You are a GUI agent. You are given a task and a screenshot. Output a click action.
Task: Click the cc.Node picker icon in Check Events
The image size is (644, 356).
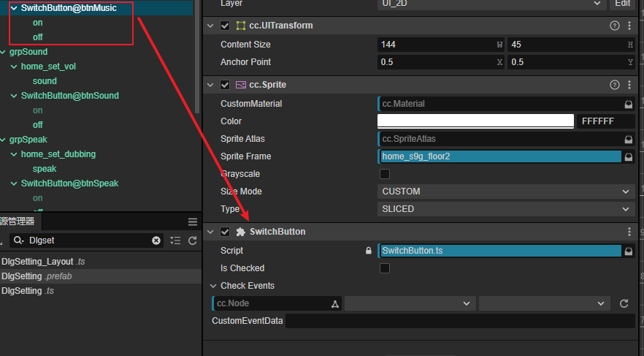[335, 304]
